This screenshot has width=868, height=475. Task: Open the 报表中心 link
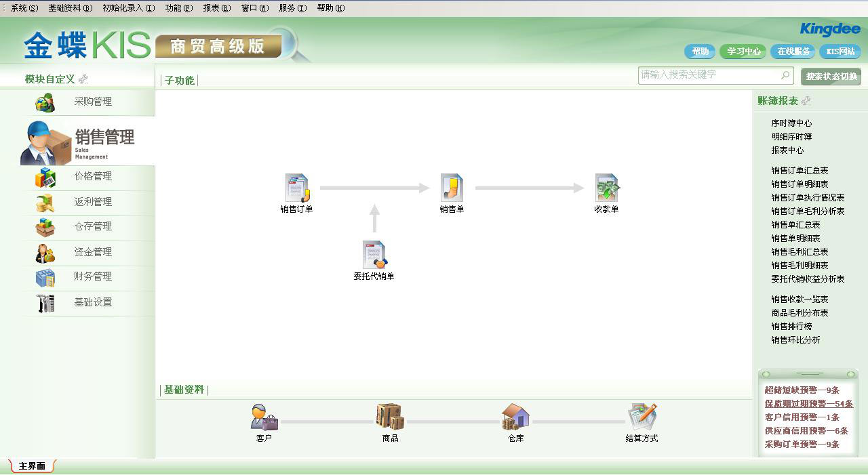pyautogui.click(x=787, y=150)
